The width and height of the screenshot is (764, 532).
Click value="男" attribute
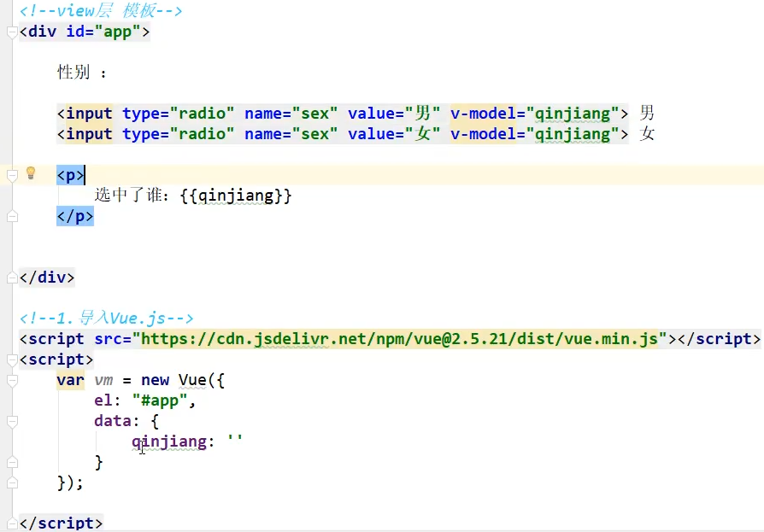coord(394,114)
